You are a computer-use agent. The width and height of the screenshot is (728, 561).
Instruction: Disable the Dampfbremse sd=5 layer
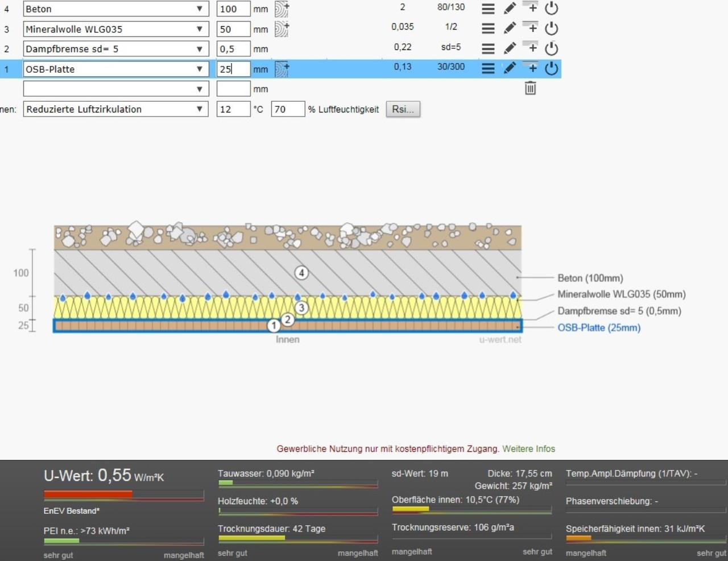point(552,48)
